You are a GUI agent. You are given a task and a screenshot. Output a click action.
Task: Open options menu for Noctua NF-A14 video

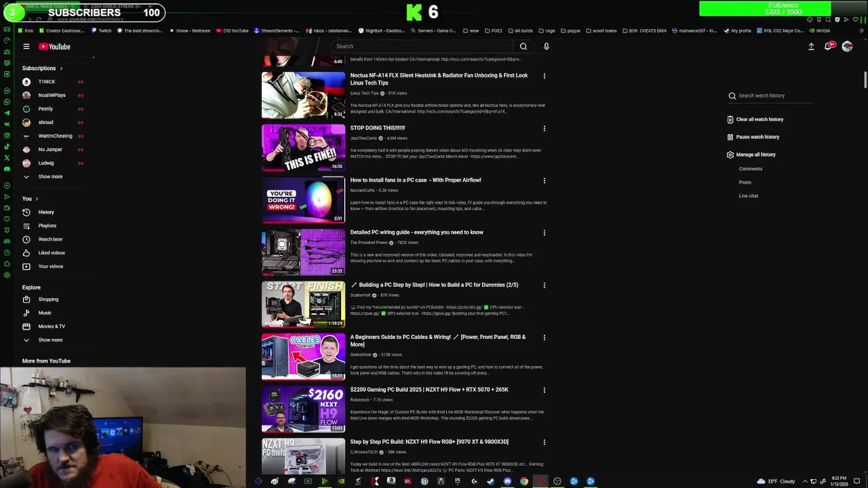tap(544, 76)
